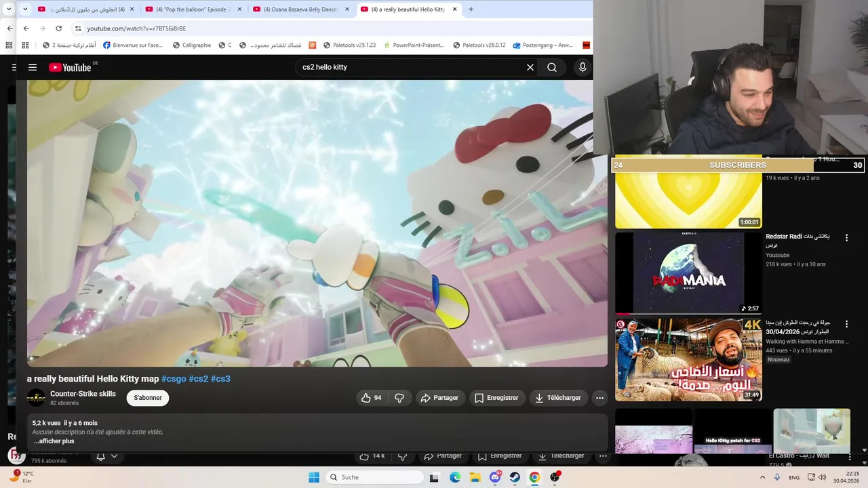868x488 pixels.
Task: Open Paletools v25.1.23 bookmark
Action: click(349, 45)
